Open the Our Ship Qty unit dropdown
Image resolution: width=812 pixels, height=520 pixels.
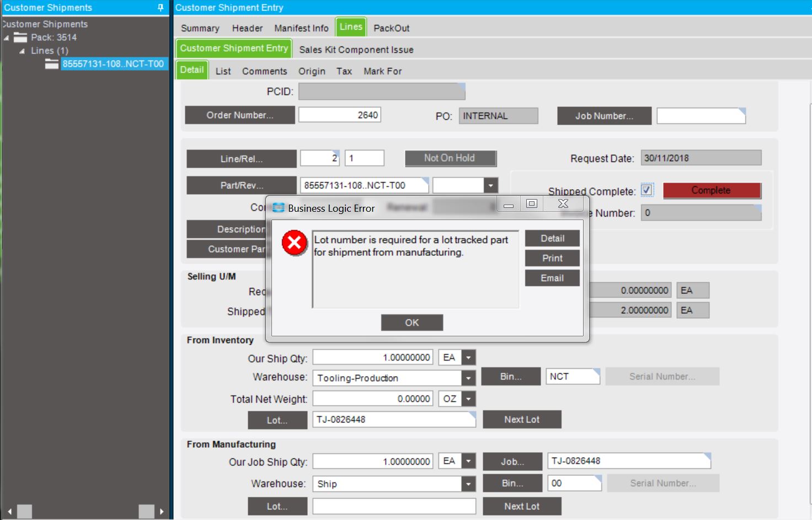point(468,357)
